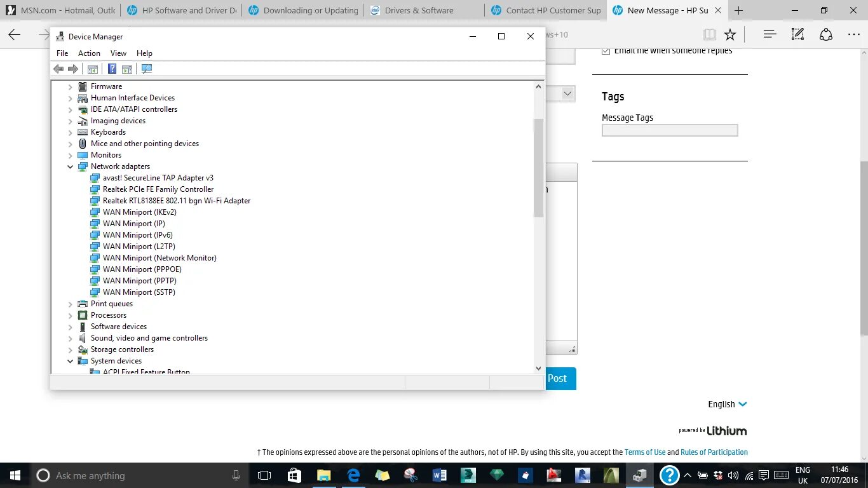Toggle the 'Email me when someone replies' checkbox

tap(606, 51)
